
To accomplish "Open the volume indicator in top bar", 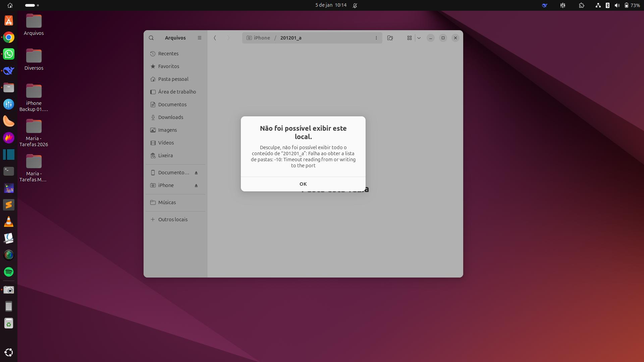I will pyautogui.click(x=617, y=5).
